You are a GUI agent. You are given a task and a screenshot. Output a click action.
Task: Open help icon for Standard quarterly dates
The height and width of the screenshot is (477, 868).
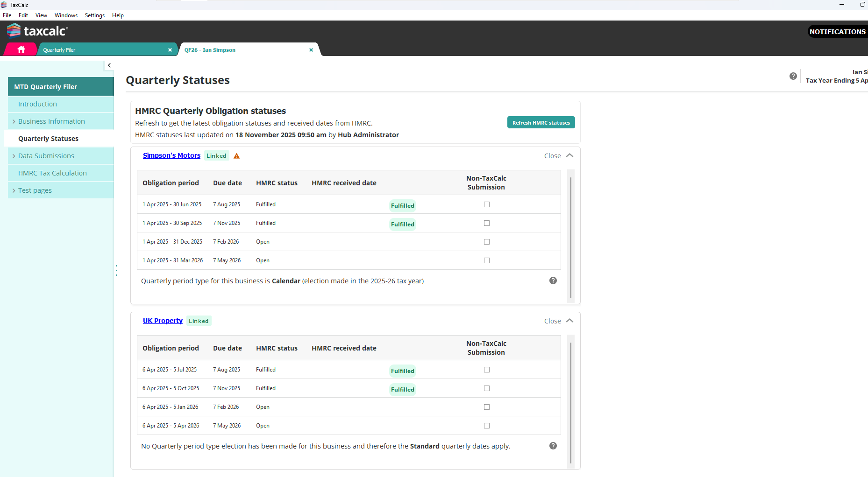[553, 446]
